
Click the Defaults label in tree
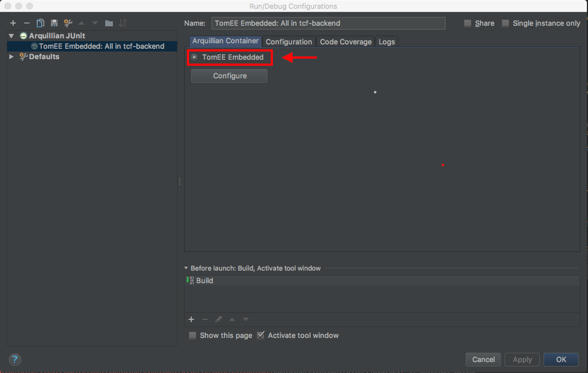(44, 56)
